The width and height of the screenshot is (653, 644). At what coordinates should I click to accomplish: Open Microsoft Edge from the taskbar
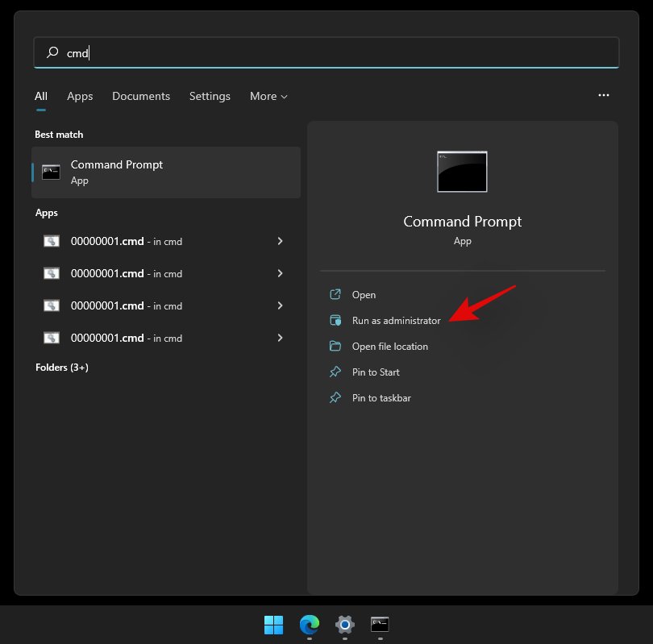[309, 624]
